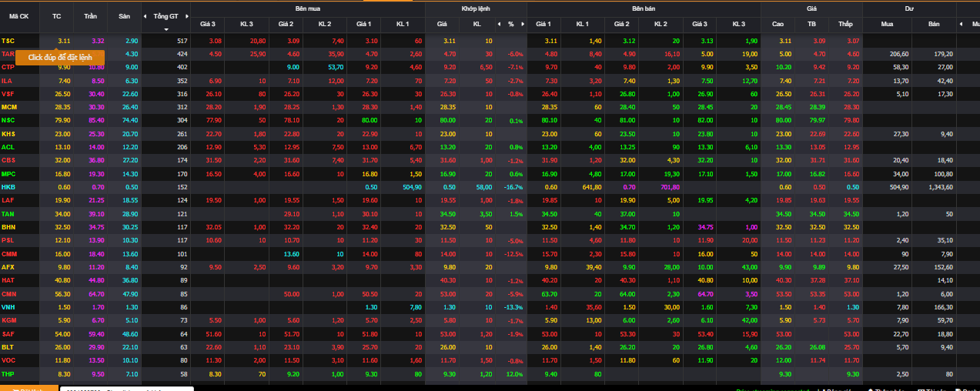This screenshot has height=391, width=980.
Task: Click the NSC stock symbol
Action: click(x=8, y=120)
